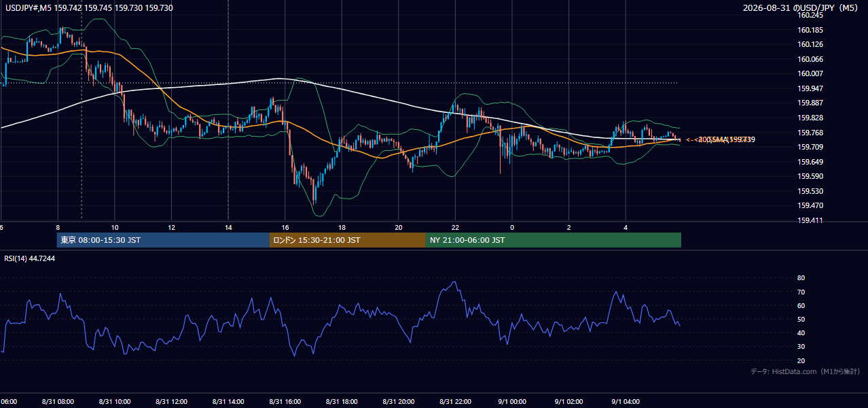The width and height of the screenshot is (868, 408).
Task: Click hour label 14 under the price chart
Action: coord(228,227)
